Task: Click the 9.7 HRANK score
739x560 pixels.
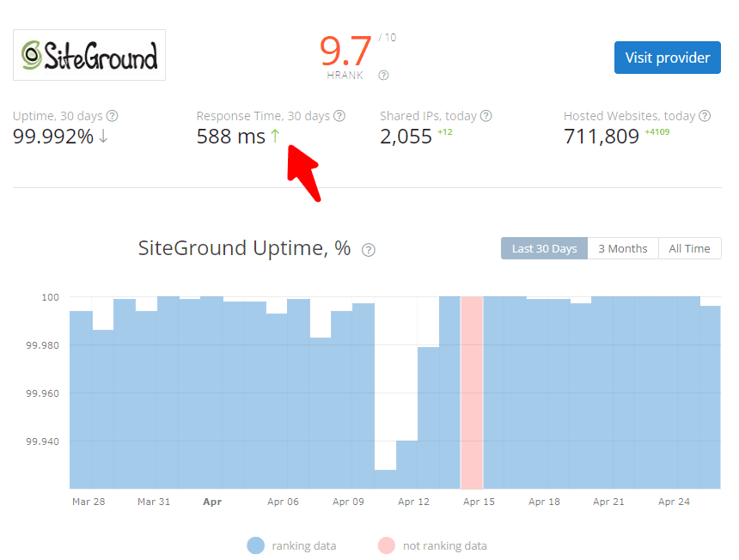Action: pos(345,51)
